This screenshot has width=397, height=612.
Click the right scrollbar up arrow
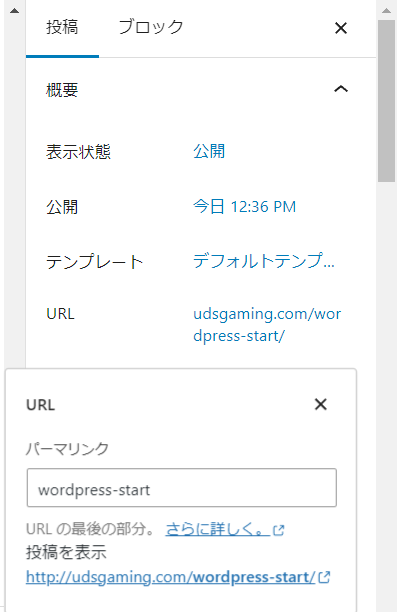coord(386,11)
